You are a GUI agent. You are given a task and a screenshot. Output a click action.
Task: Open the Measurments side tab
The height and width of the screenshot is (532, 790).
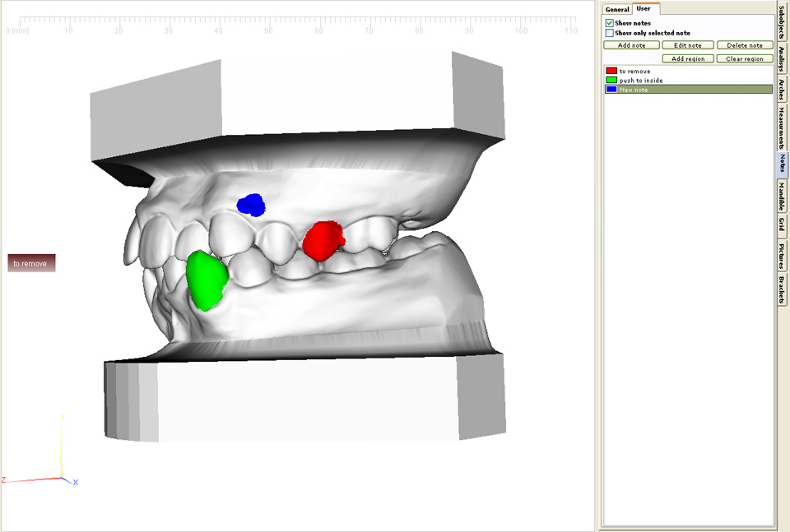[782, 127]
